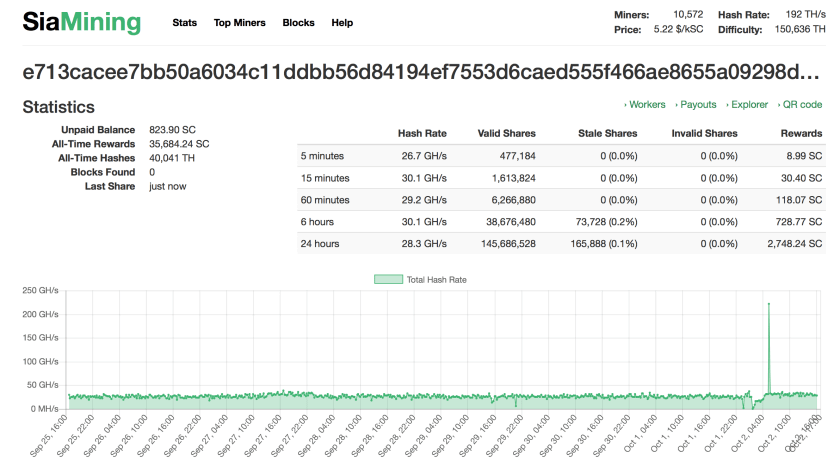
Task: View the Payouts link
Action: (697, 105)
